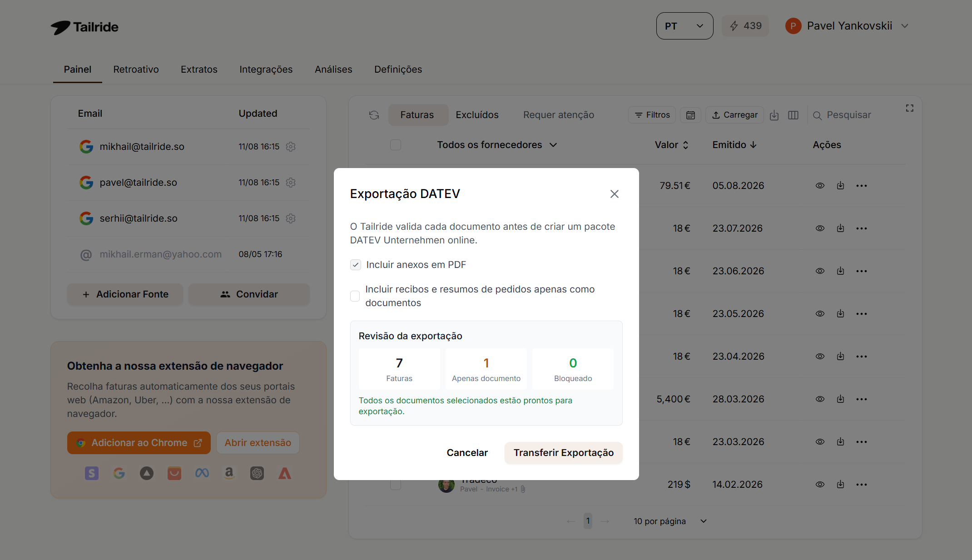Viewport: 972px width, 560px height.
Task: View the invoice dated 28.03.2026
Action: pos(820,399)
